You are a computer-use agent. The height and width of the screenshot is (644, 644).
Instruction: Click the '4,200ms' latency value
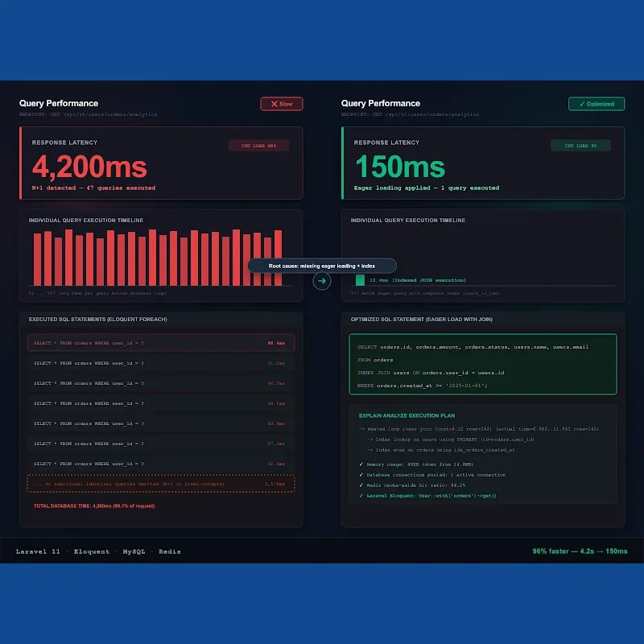click(89, 167)
